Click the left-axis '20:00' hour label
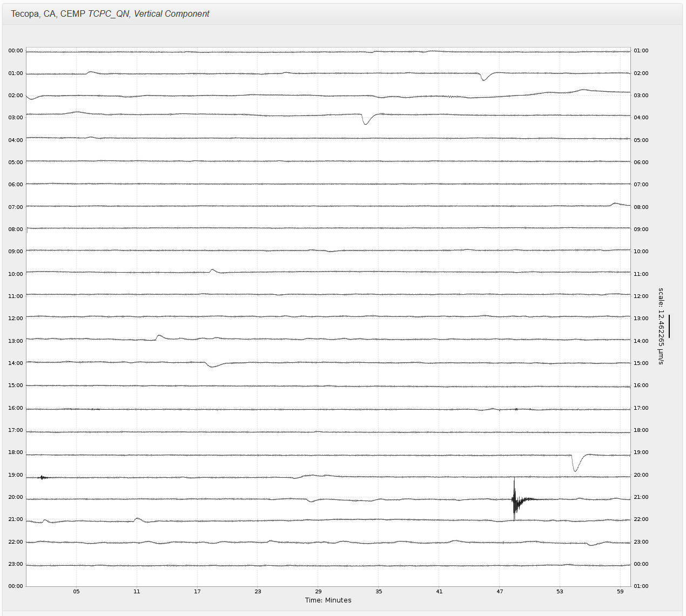 click(x=16, y=497)
